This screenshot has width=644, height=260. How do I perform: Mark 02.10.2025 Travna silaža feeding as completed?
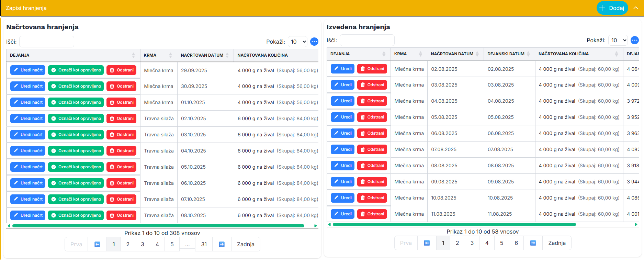[76, 118]
